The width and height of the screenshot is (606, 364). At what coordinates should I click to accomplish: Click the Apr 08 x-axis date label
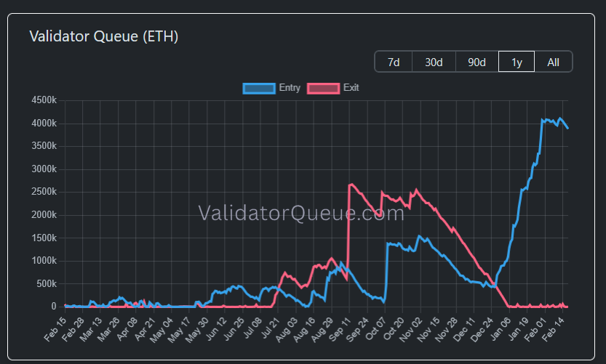[127, 328]
